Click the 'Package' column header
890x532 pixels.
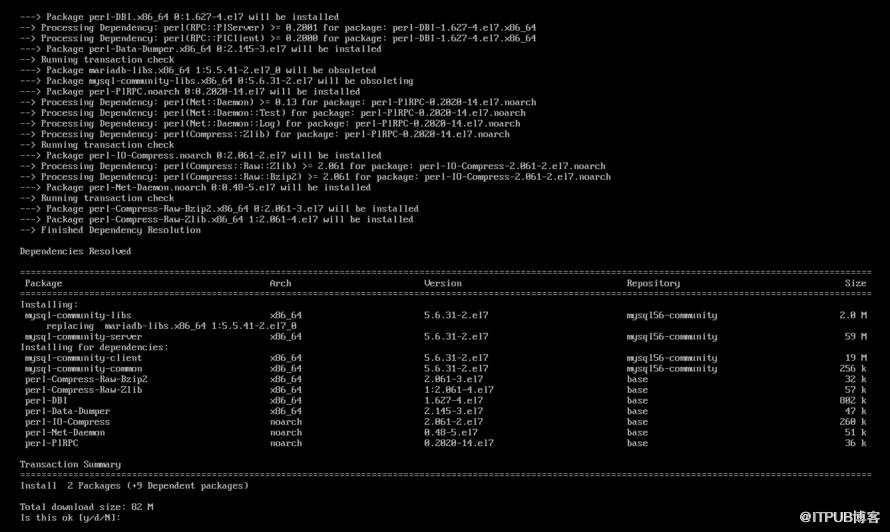(43, 283)
